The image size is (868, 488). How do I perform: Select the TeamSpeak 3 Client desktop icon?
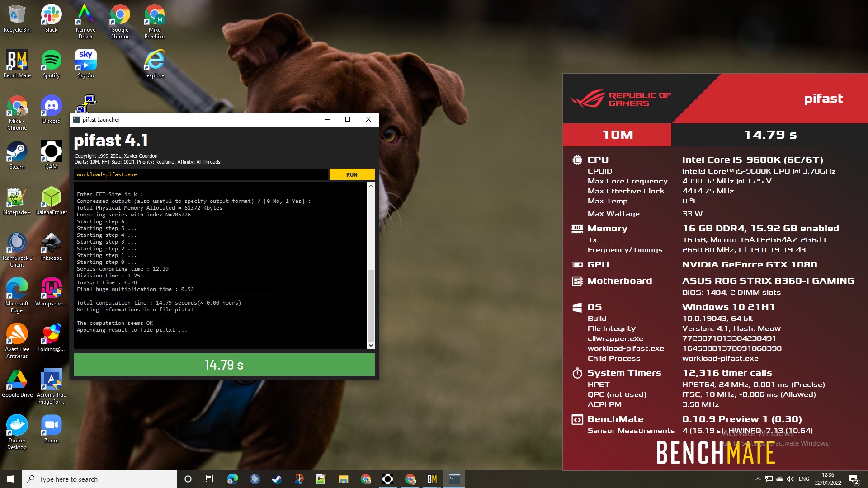(17, 250)
